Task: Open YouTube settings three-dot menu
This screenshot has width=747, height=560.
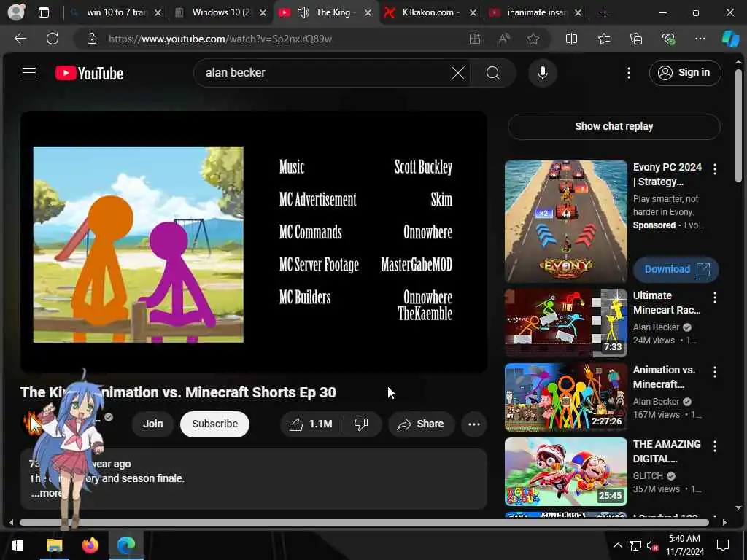Action: 628,73
